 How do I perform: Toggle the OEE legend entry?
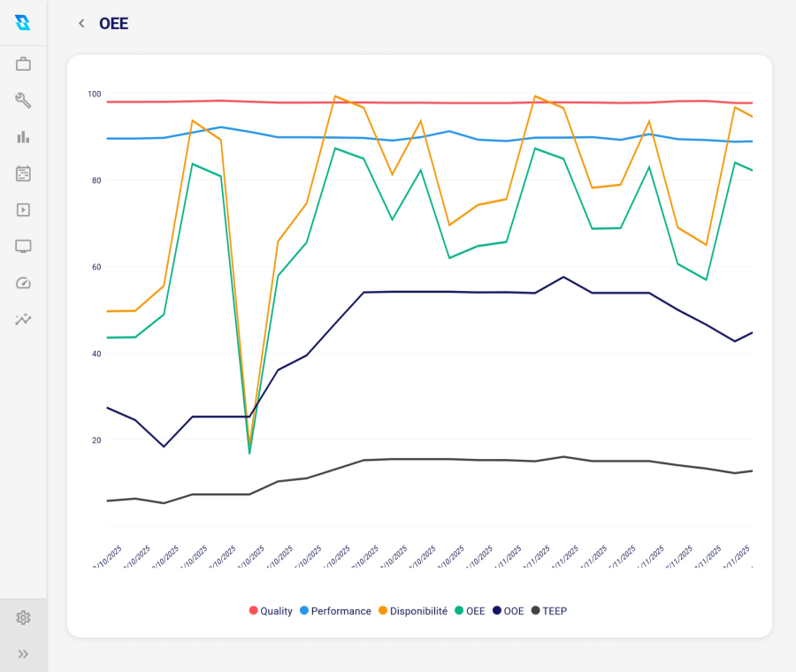pos(469,611)
